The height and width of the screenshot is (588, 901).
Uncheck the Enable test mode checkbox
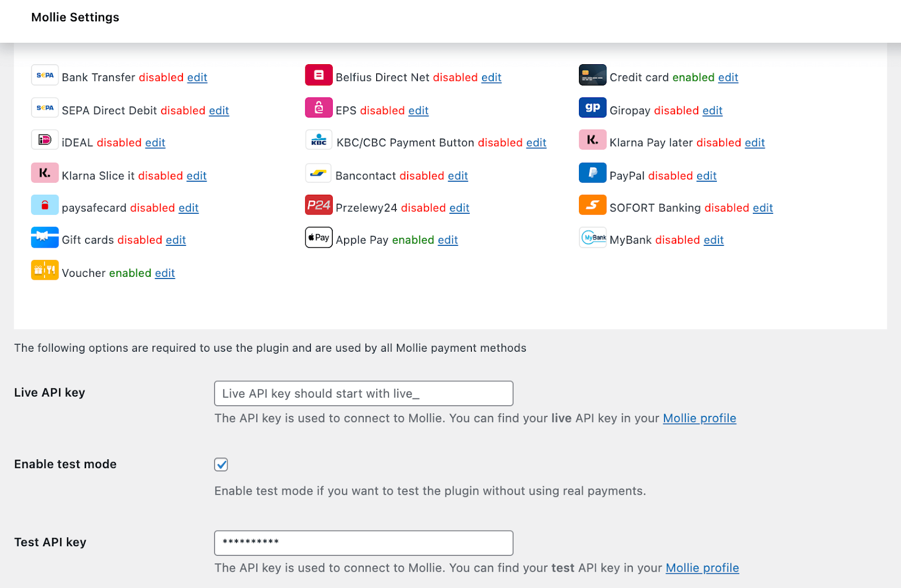(221, 464)
